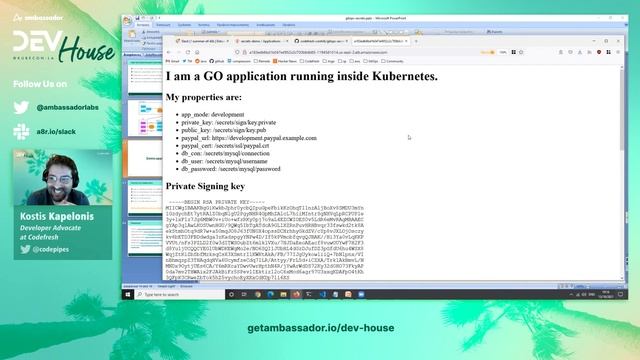Screen dimensions: 640x360
Task: Open the github bookmark
Action: pos(217,61)
